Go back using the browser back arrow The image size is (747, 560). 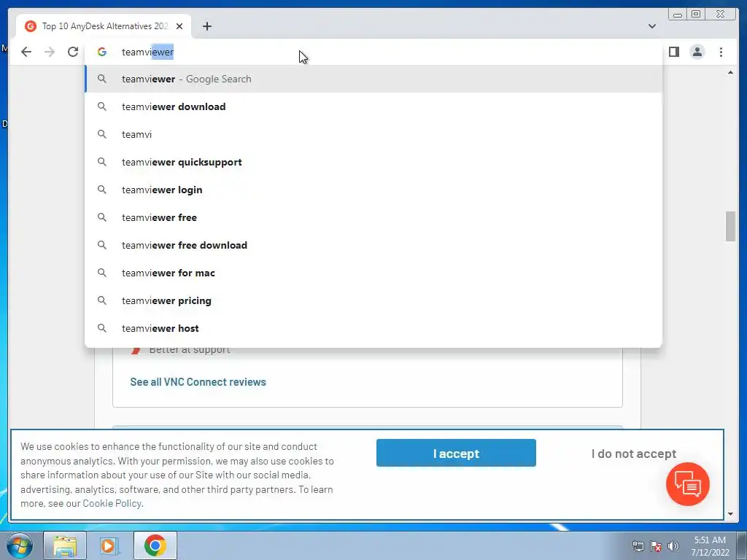coord(26,52)
